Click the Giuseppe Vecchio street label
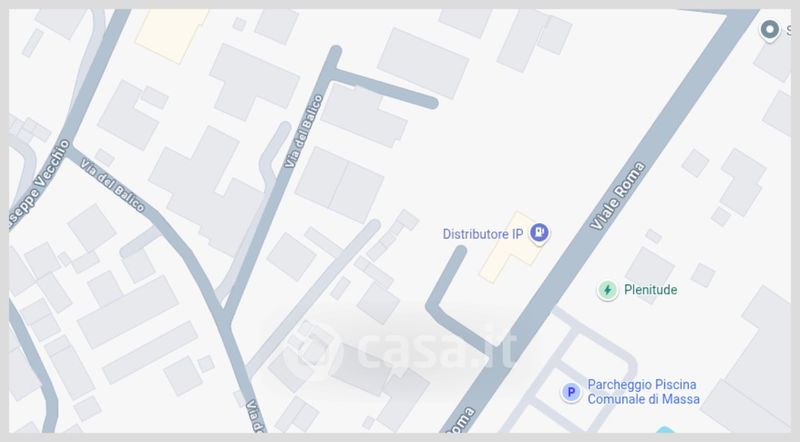 coord(39,184)
